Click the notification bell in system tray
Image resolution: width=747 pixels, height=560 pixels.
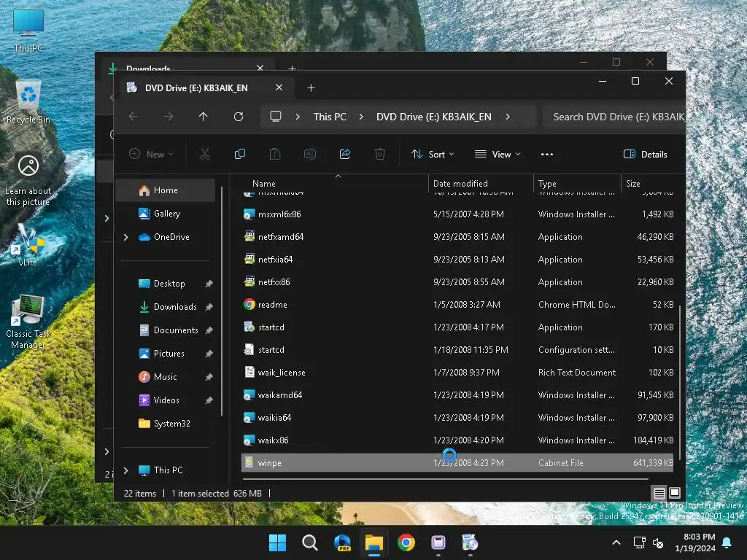pyautogui.click(x=727, y=542)
